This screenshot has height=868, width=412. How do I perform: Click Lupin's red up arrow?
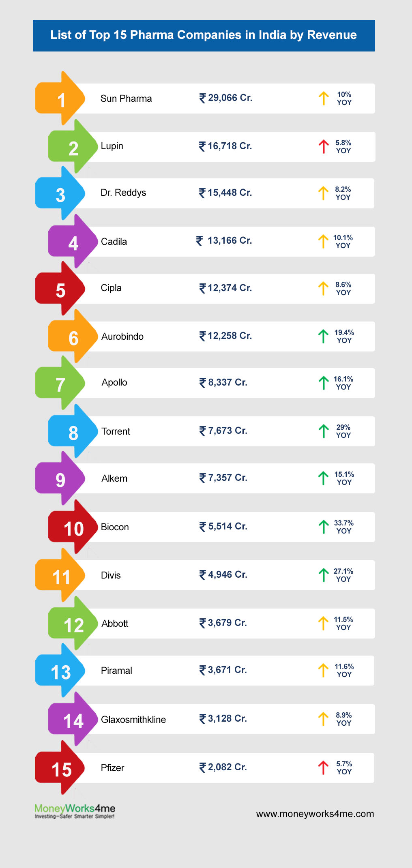coord(323,146)
